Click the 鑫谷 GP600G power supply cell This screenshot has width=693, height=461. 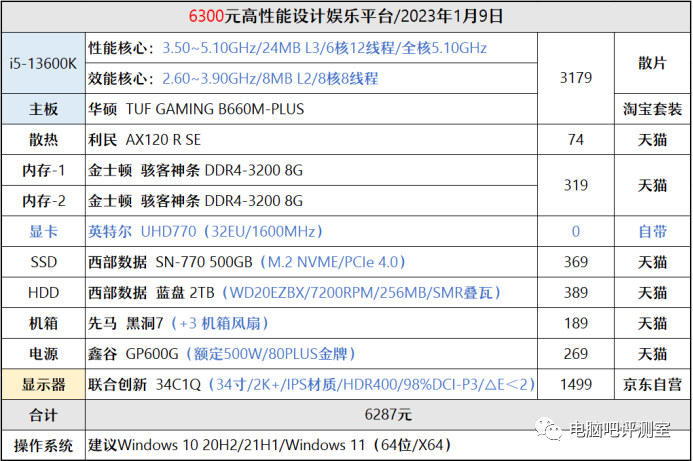click(311, 354)
